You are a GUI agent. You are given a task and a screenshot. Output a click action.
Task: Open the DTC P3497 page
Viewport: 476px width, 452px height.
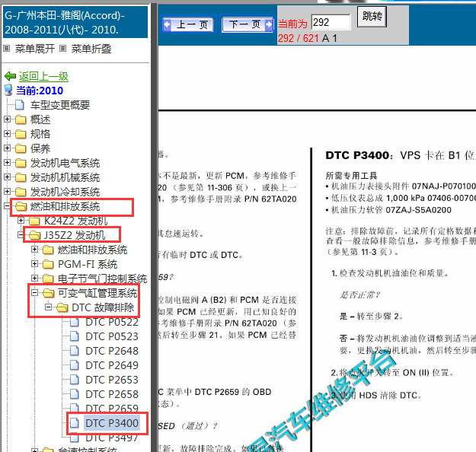point(112,438)
